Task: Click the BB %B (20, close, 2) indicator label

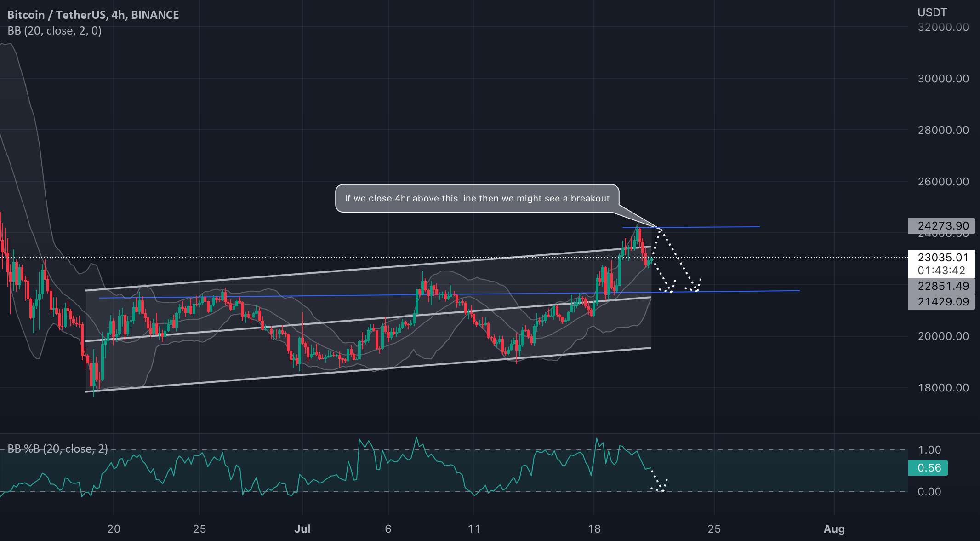Action: tap(58, 449)
